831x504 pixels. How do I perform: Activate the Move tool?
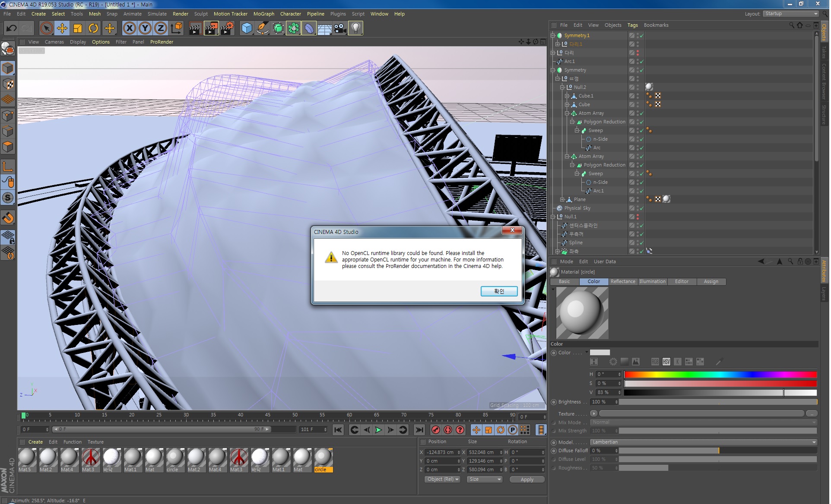tap(62, 28)
